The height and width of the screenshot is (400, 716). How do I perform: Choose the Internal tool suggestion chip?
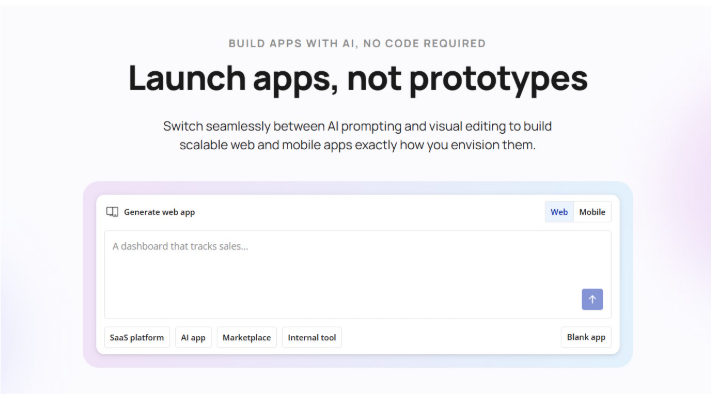[312, 338]
